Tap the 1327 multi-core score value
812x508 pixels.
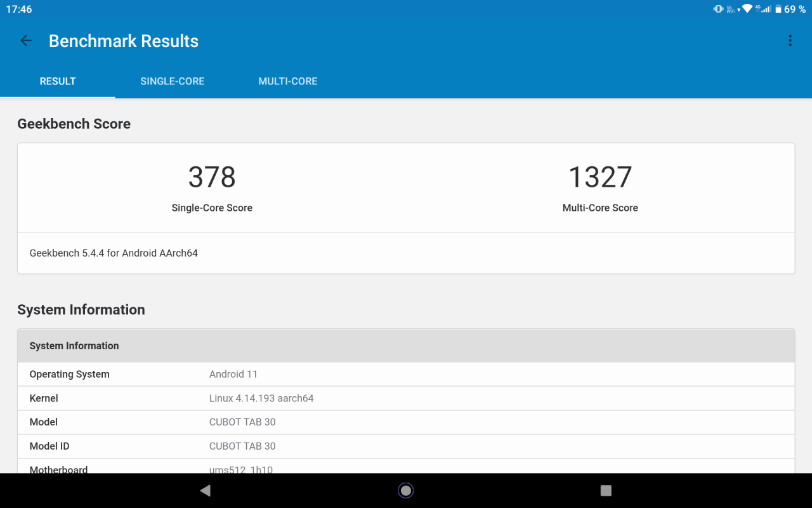pos(600,177)
